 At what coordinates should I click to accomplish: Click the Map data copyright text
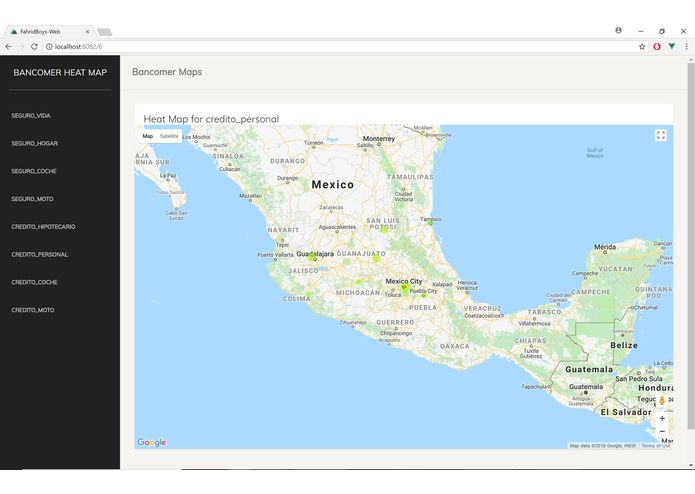click(x=602, y=446)
